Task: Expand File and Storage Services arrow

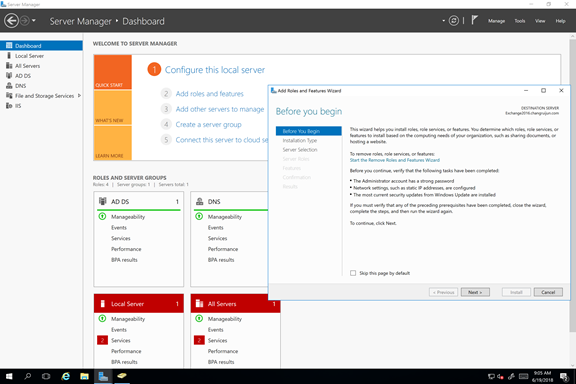Action: 79,96
